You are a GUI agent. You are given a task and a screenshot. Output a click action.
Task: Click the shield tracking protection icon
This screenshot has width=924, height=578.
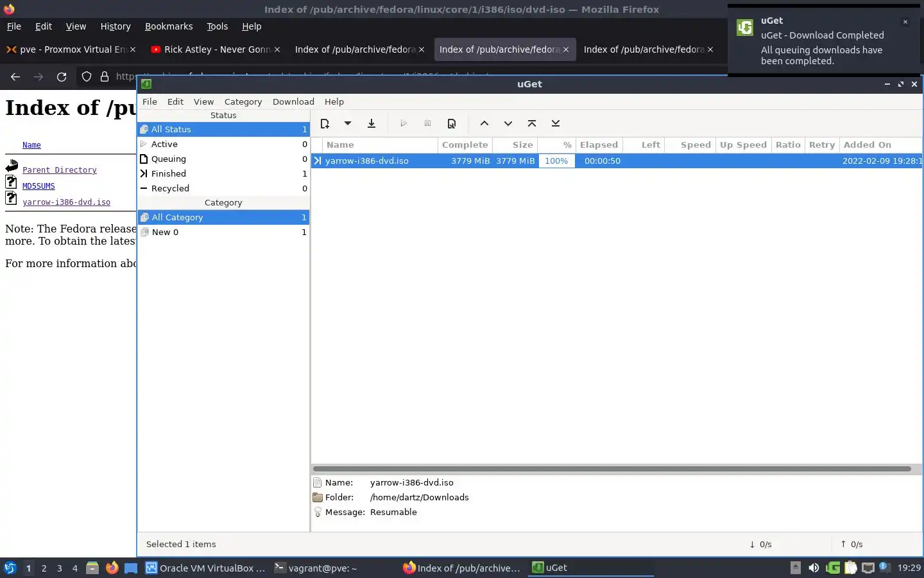click(x=87, y=76)
